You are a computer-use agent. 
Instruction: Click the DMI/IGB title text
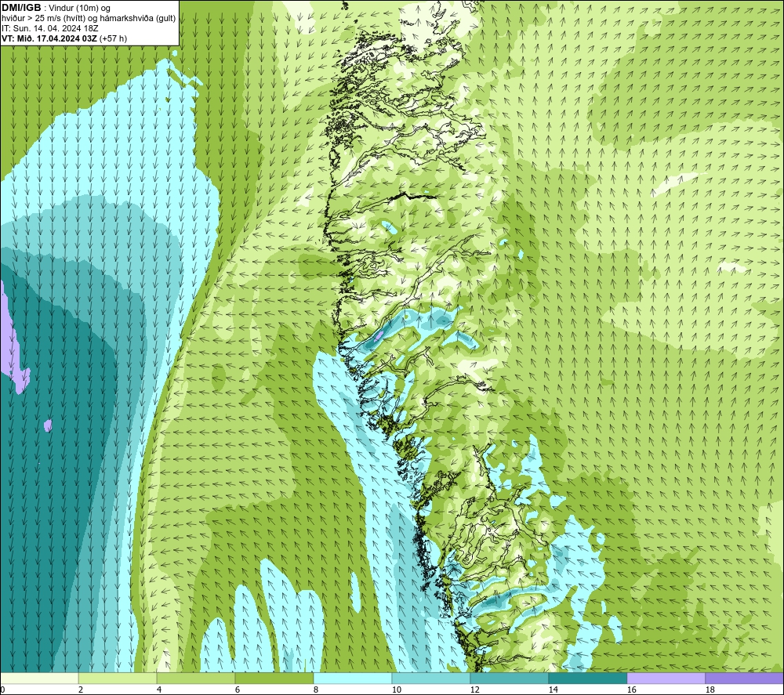pyautogui.click(x=21, y=8)
